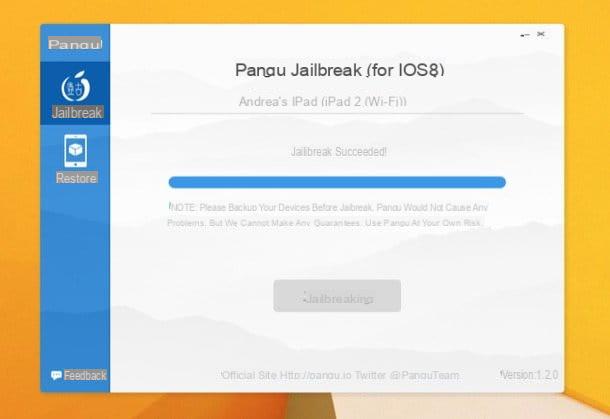The image size is (610, 419).
Task: Minimize the Pangu window
Action: tap(525, 35)
